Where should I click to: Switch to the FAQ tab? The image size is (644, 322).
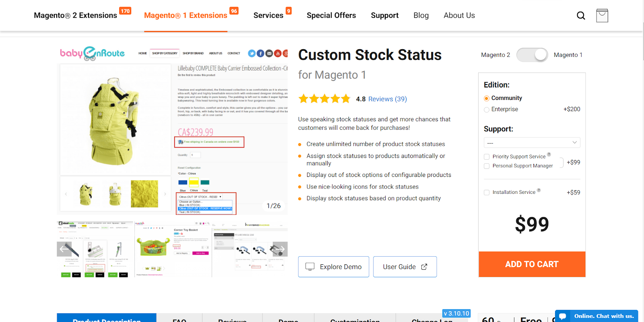click(180, 318)
